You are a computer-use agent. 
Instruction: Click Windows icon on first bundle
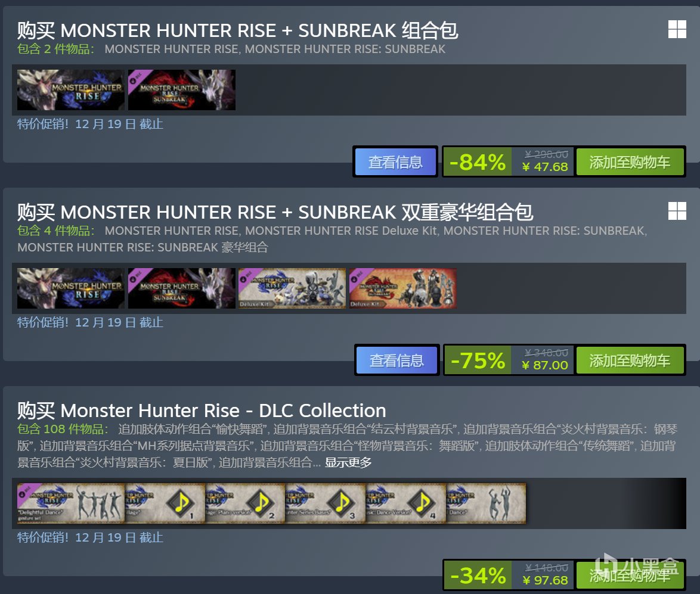tap(677, 29)
